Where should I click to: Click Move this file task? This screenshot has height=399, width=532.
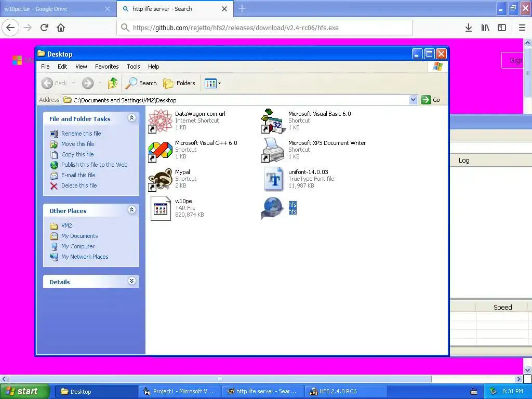pyautogui.click(x=78, y=144)
